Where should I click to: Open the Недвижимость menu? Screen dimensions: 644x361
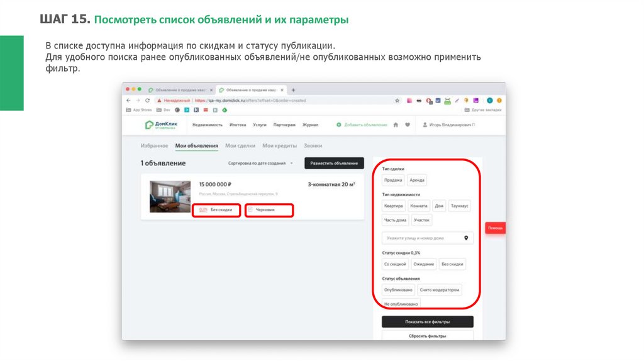tap(208, 125)
